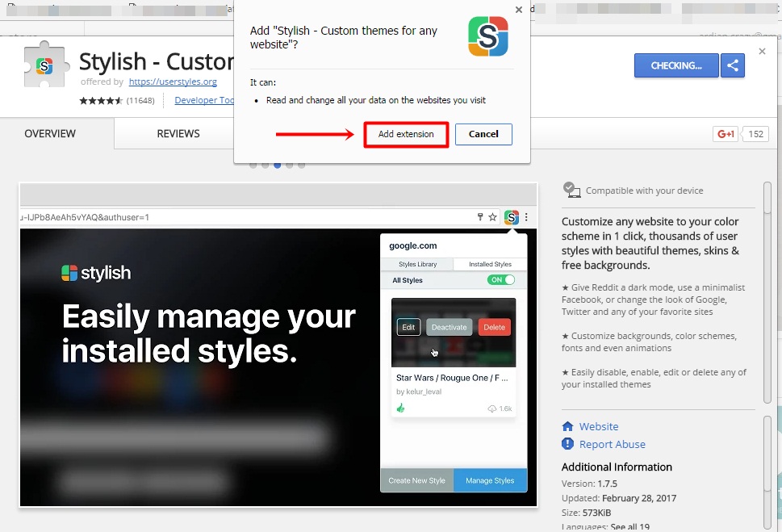
Task: Click the Stylish icon in the permission dialog
Action: [487, 36]
